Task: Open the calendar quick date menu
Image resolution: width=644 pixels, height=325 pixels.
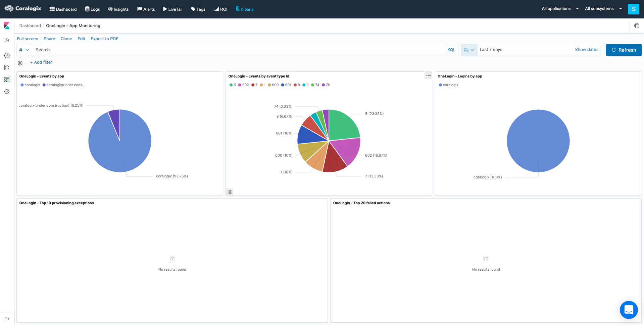Action: click(x=469, y=50)
